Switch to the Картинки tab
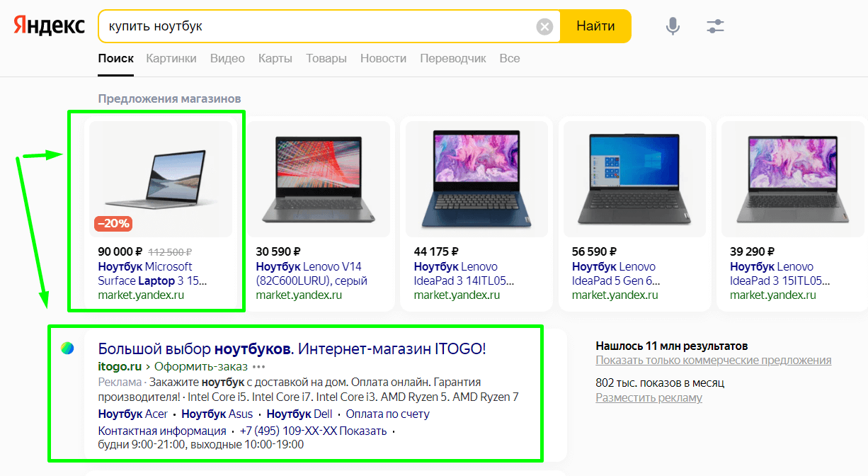Screen dimensions: 868x476 [171, 59]
